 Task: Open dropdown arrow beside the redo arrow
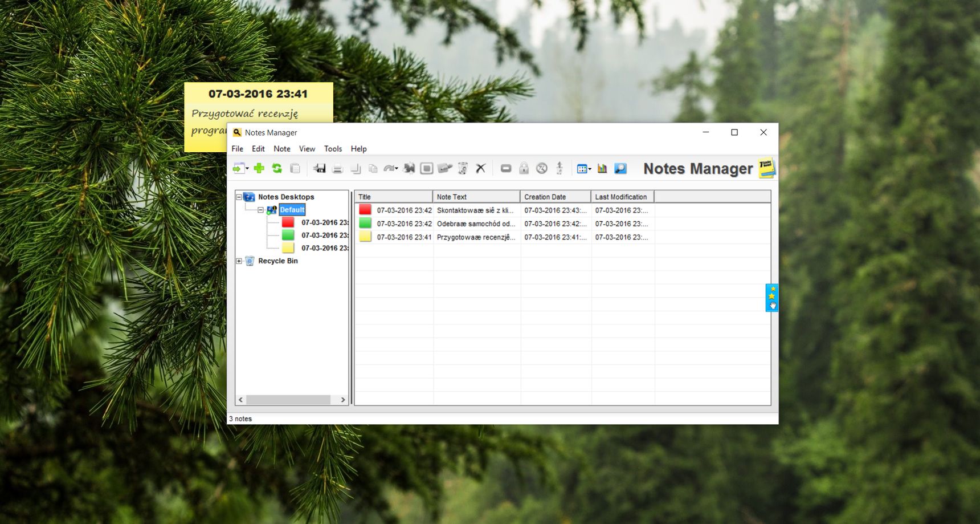(397, 169)
